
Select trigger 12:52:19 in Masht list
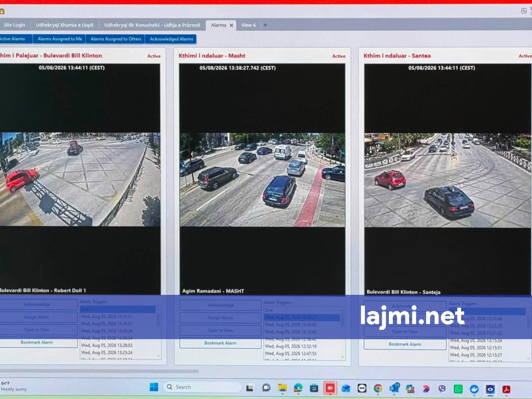(302, 346)
